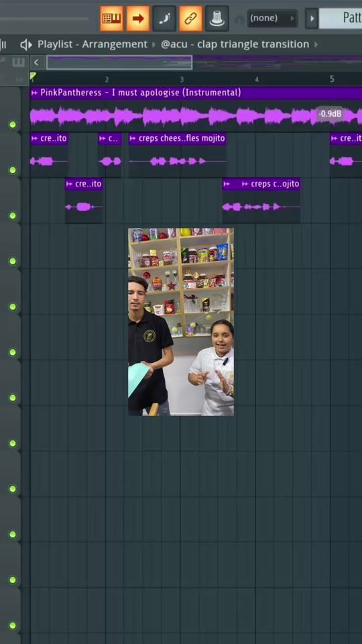The image size is (362, 644).
Task: Click bar 3 on the timeline ruler
Action: [182, 80]
